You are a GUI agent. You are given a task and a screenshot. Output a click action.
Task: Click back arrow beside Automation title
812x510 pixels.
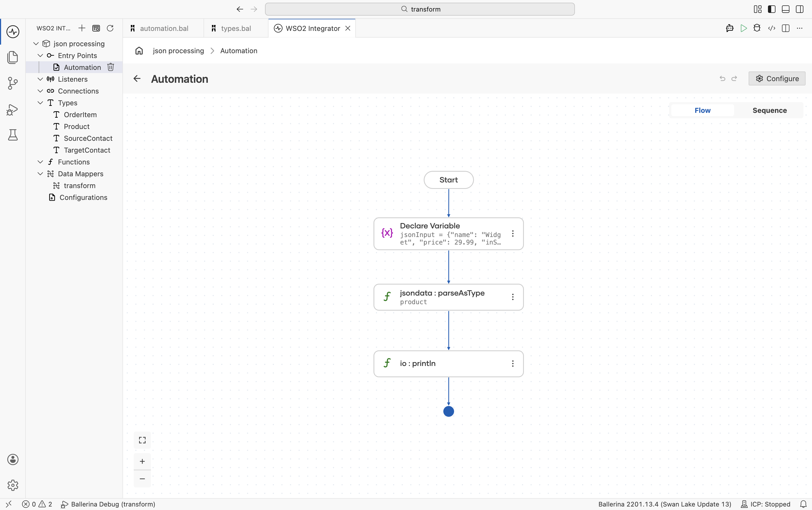point(137,78)
